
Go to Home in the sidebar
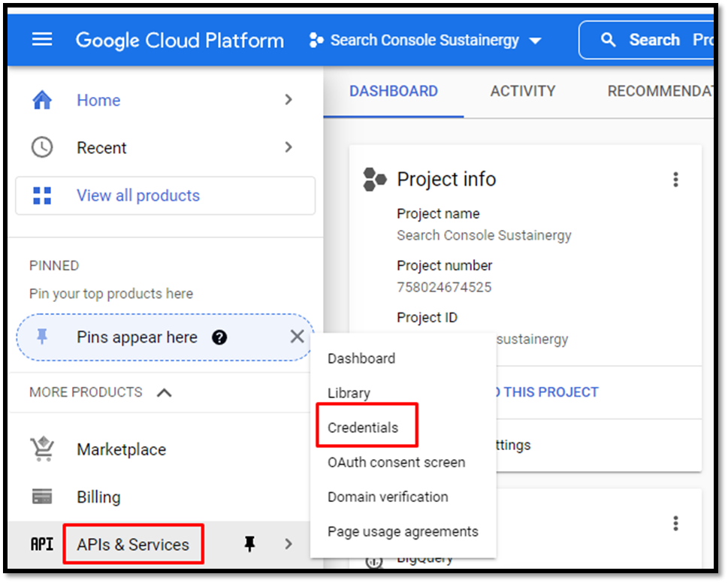pyautogui.click(x=98, y=100)
